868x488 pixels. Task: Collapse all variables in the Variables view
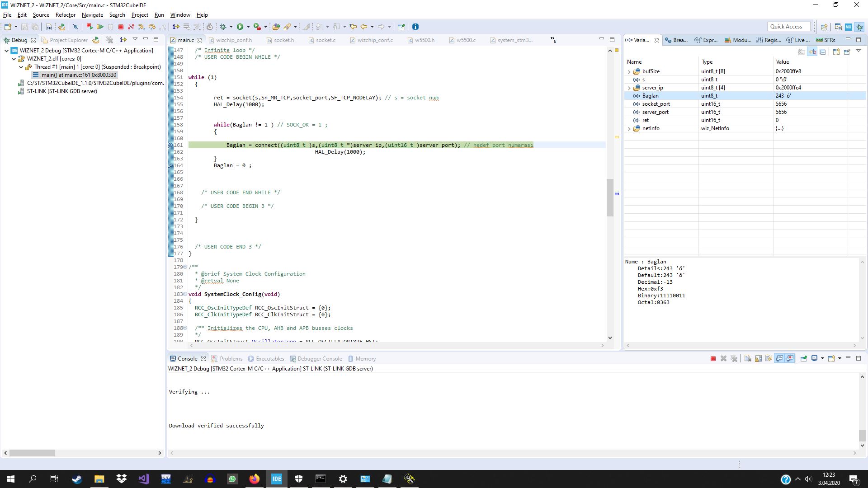click(x=823, y=52)
